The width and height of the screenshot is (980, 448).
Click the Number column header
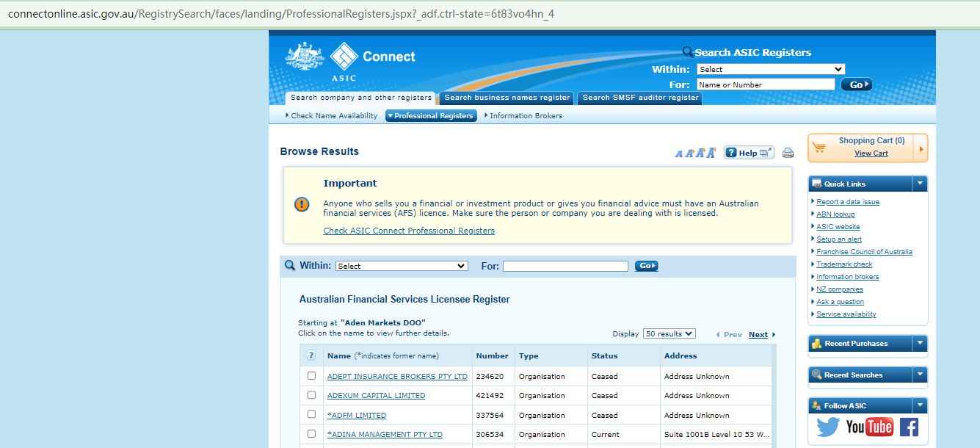(492, 355)
